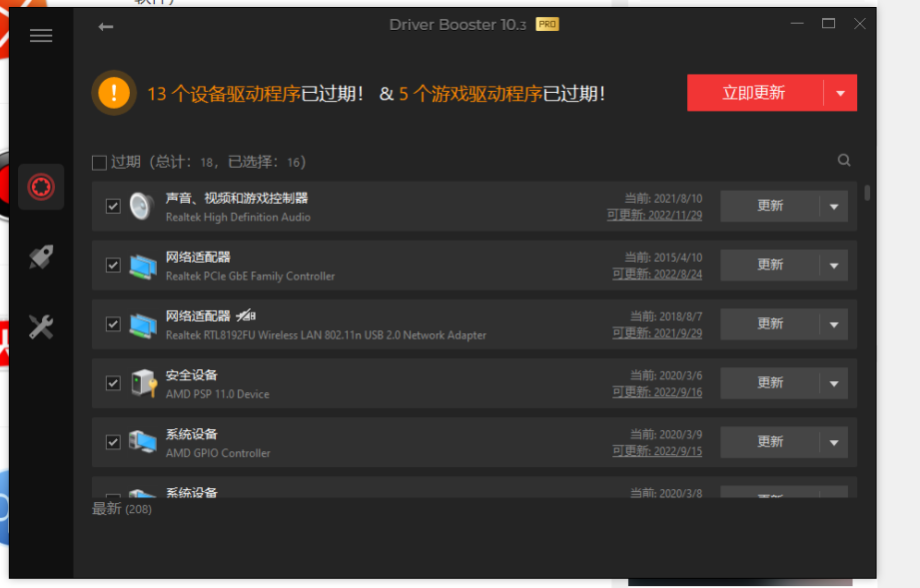Search drivers with the magnifier icon

[x=844, y=161]
